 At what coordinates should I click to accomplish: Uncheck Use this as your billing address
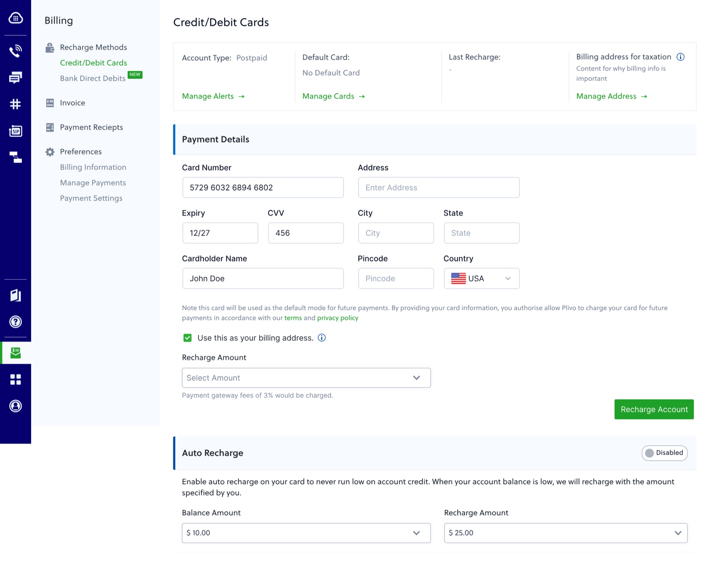coord(187,338)
